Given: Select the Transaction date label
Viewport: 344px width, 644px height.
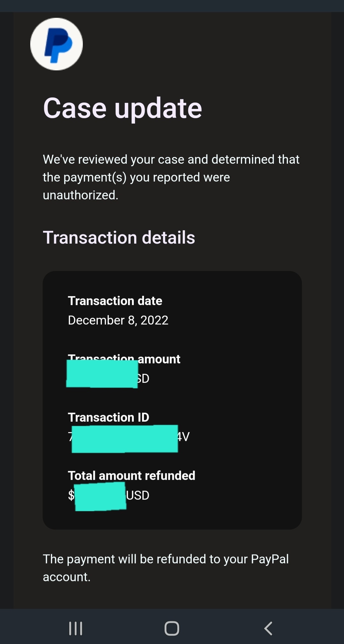Looking at the screenshot, I should click(x=115, y=301).
